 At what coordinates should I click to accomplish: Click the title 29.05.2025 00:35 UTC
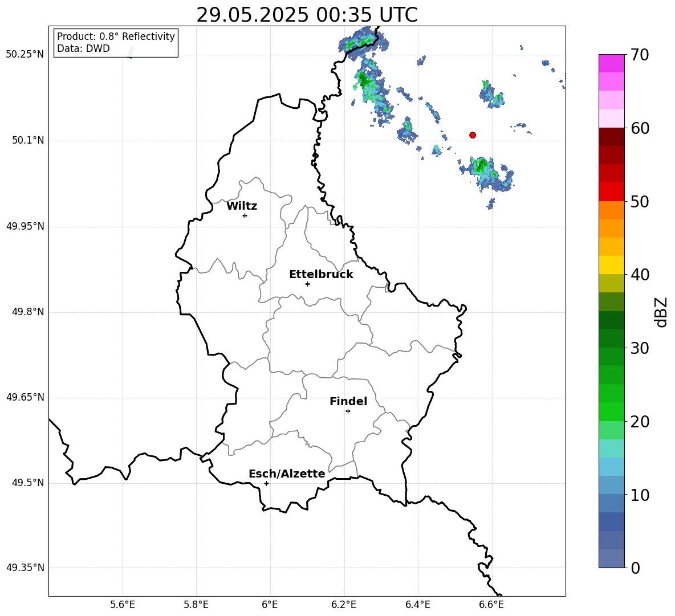pyautogui.click(x=307, y=15)
